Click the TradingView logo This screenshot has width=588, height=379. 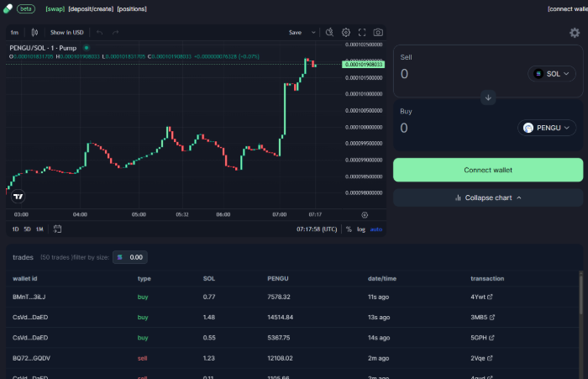click(18, 197)
